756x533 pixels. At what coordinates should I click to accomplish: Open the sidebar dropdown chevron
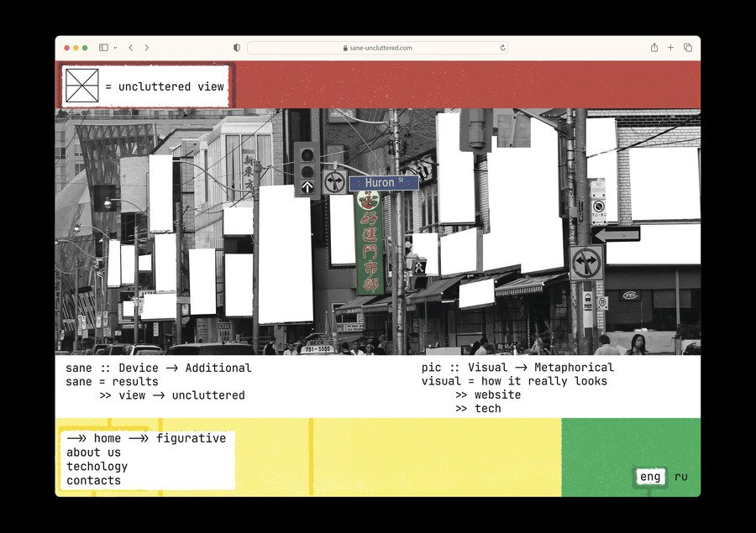pos(115,48)
